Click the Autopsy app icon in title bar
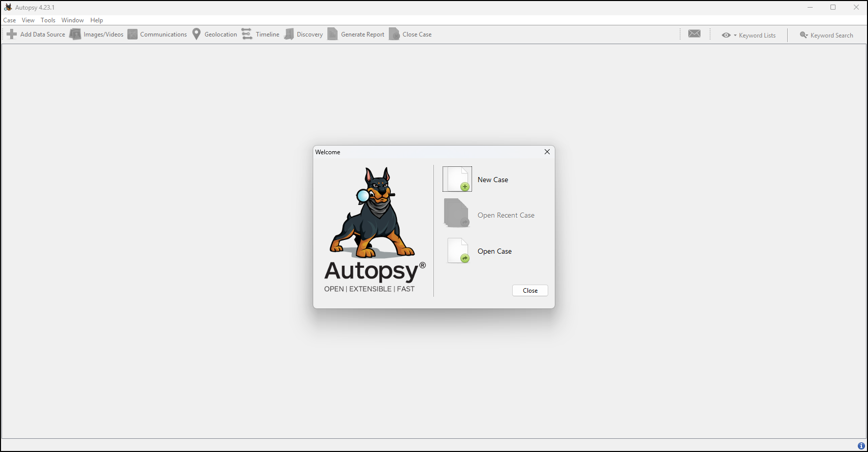This screenshot has height=452, width=868. 8,7
